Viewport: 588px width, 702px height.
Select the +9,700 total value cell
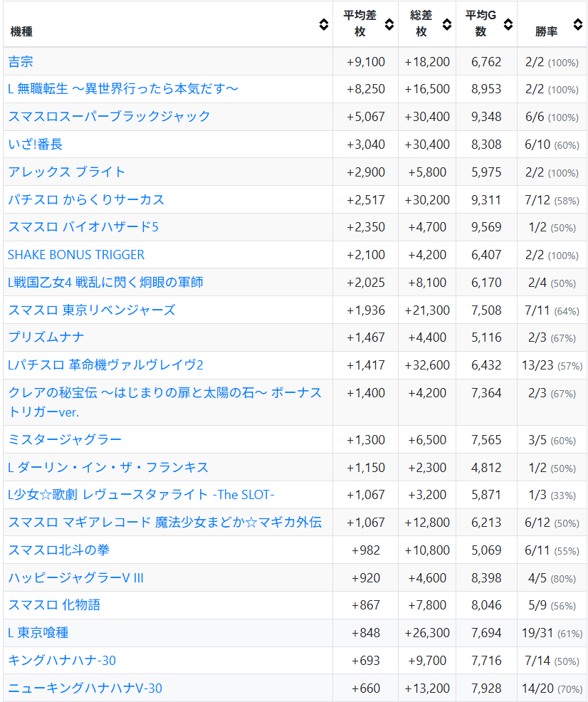(427, 661)
